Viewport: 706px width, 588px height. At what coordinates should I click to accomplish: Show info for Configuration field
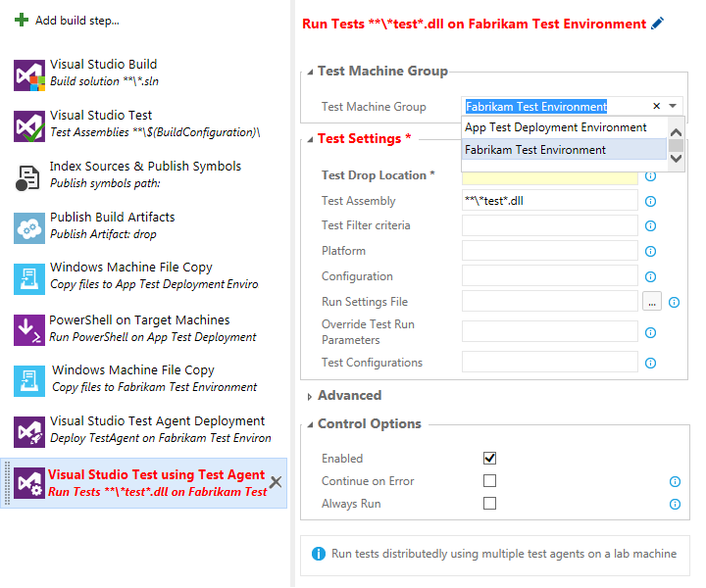(651, 276)
